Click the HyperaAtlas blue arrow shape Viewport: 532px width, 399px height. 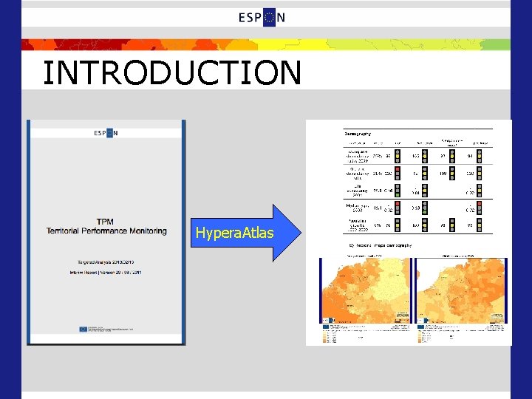246,233
